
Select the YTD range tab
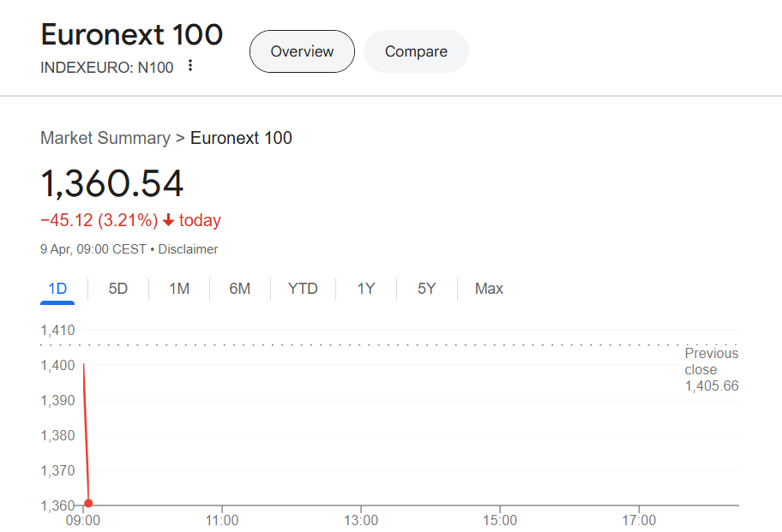coord(303,289)
